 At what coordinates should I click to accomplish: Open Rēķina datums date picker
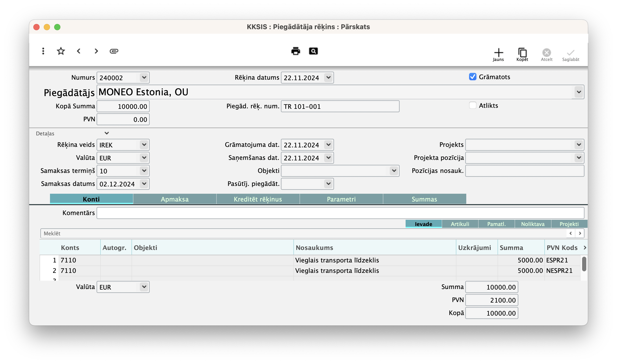tap(328, 78)
